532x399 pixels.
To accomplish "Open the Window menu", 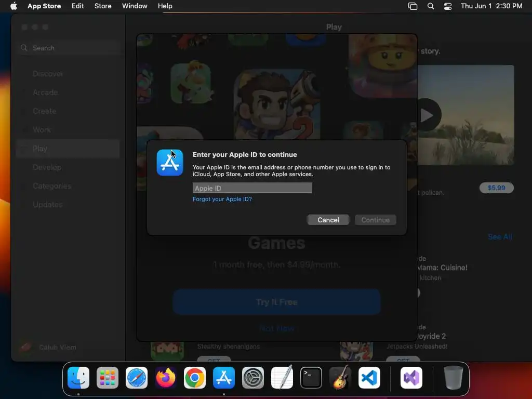I will 135,6.
